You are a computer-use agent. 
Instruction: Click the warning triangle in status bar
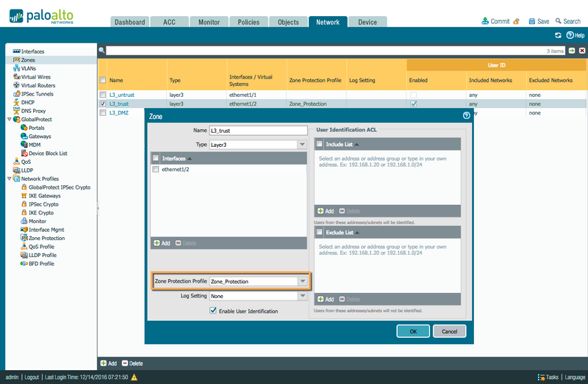[134, 377]
